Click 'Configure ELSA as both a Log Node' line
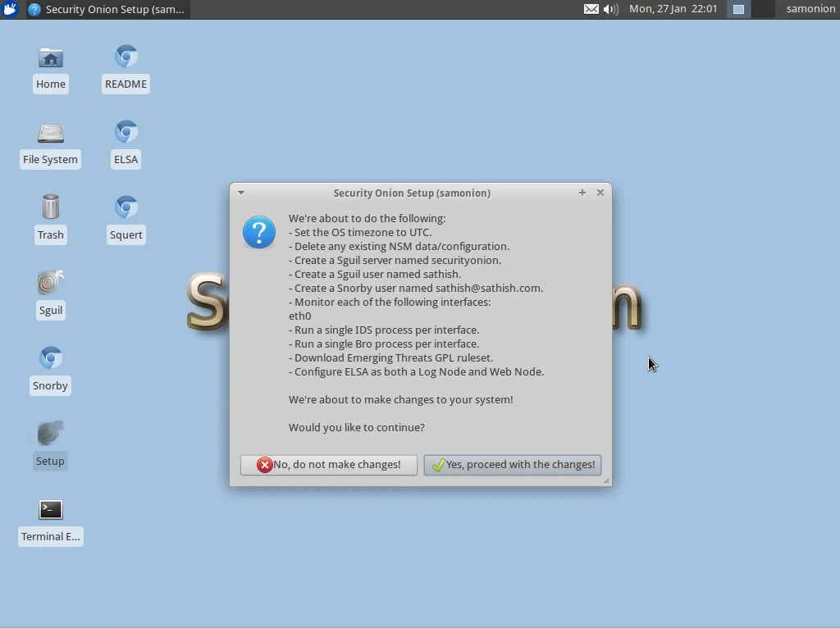 (x=416, y=371)
